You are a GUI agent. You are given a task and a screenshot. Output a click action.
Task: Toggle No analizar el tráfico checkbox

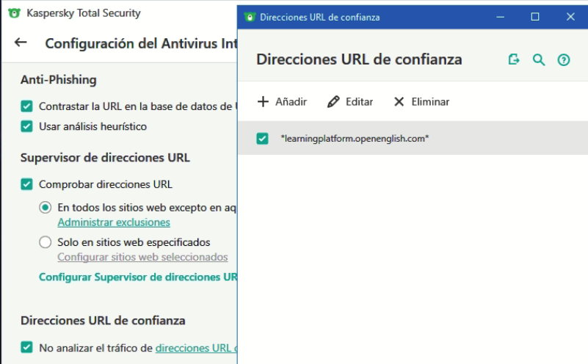[x=26, y=347]
